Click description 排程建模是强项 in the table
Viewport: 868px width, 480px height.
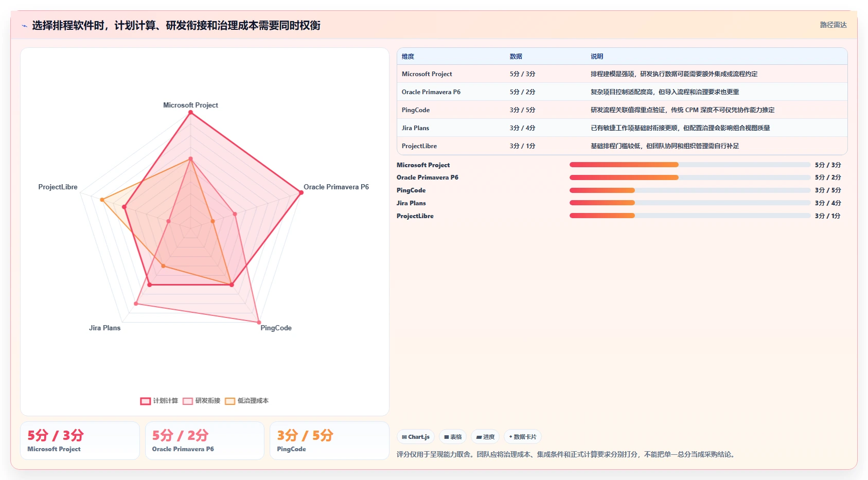pyautogui.click(x=674, y=74)
